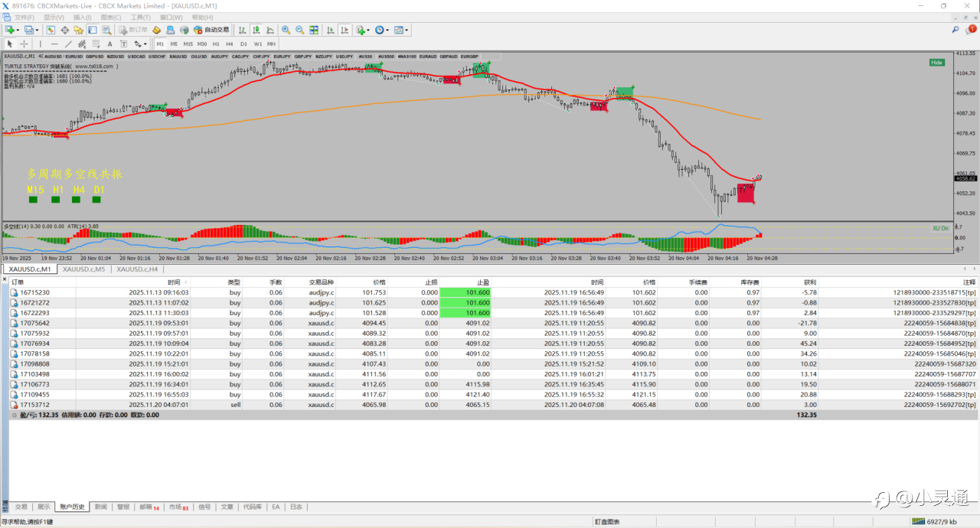Screen dimensions: 980x528
Task: Open the arrows objects dropdown
Action: (x=140, y=44)
